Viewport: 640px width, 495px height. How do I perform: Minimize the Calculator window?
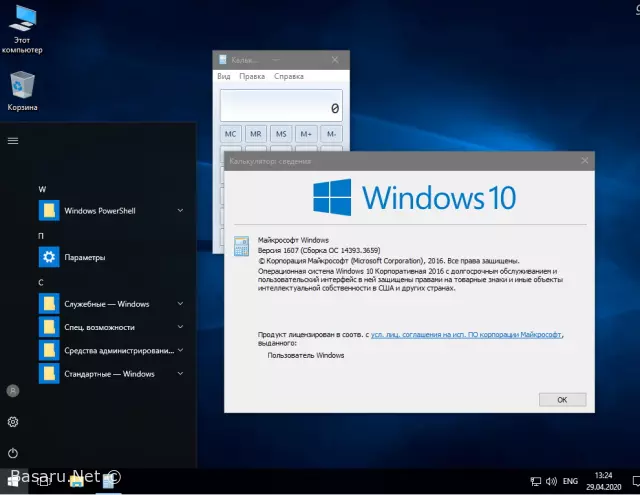coord(276,60)
